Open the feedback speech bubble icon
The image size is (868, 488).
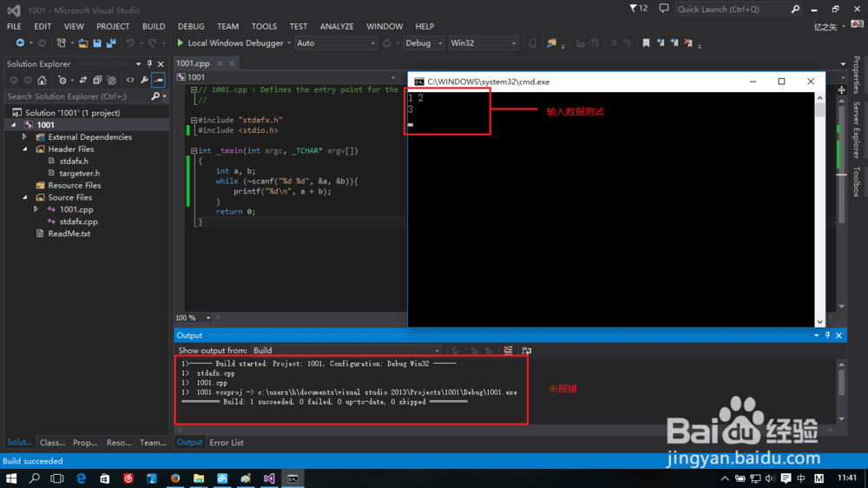[664, 9]
